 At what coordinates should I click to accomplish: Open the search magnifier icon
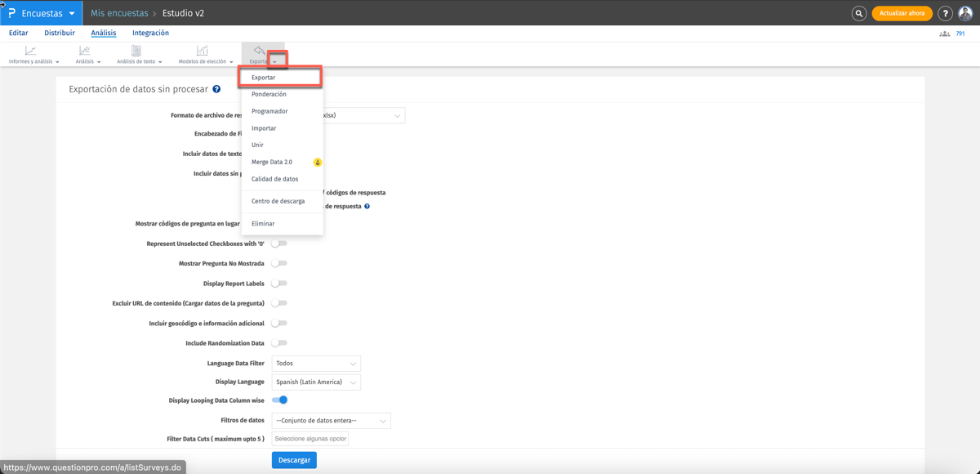859,13
